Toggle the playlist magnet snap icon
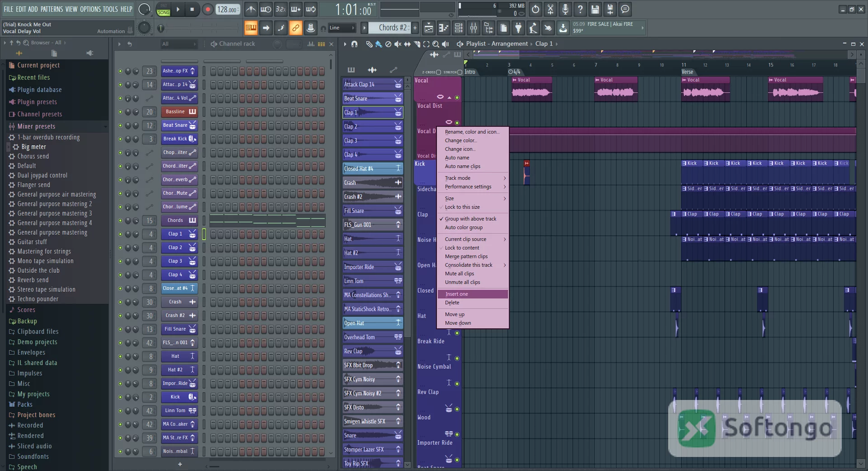The height and width of the screenshot is (471, 868). pos(354,44)
